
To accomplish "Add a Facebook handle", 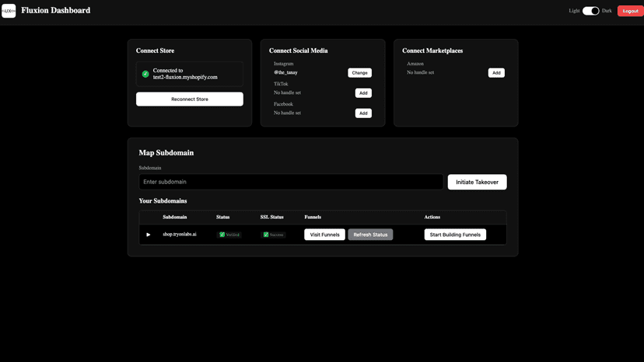I will [x=363, y=113].
